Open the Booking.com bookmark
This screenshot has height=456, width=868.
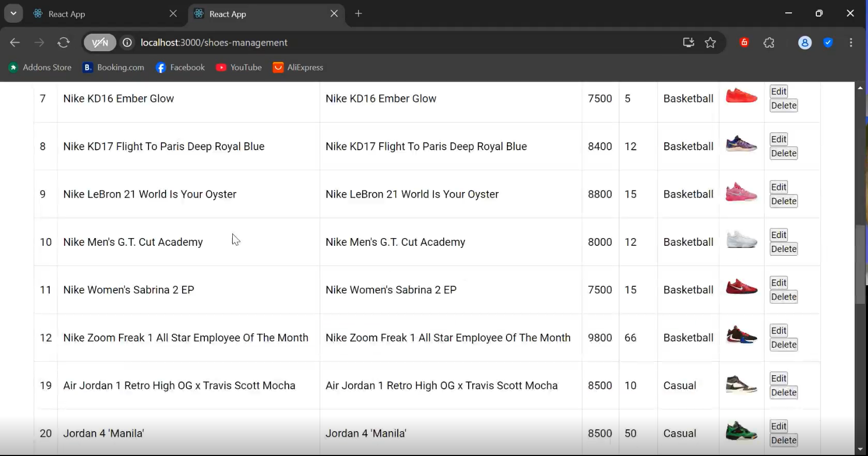point(114,67)
